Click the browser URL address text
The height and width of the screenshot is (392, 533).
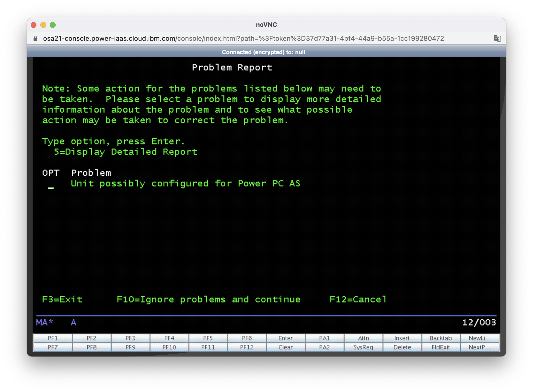coord(243,39)
